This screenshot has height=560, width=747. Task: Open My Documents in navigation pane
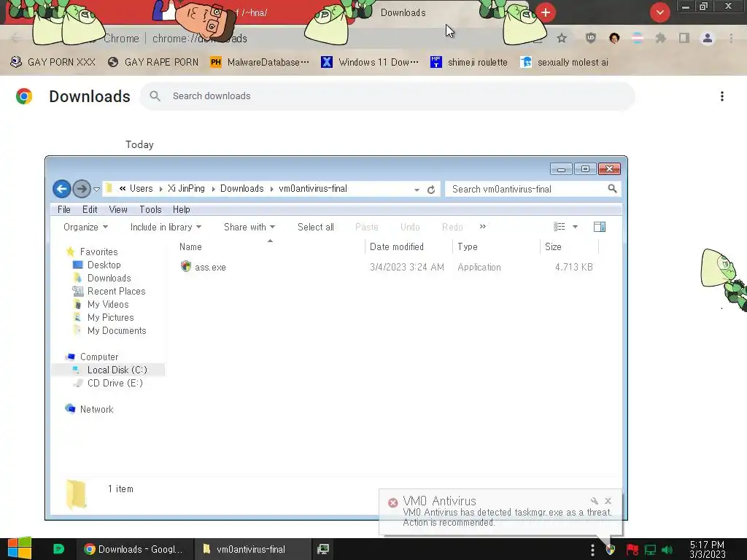coord(117,331)
